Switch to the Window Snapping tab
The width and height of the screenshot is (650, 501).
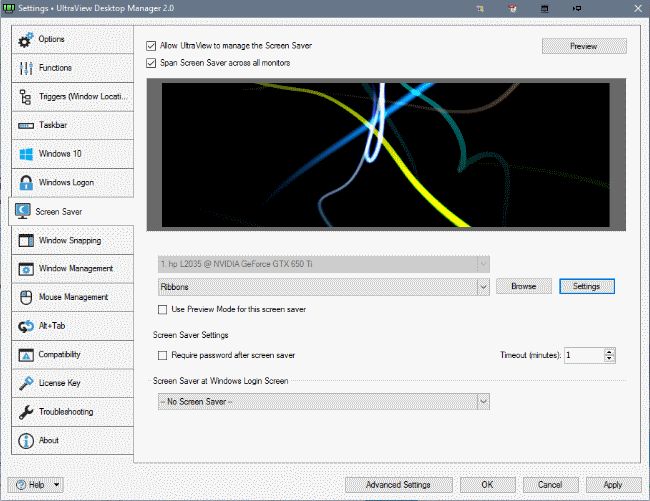point(70,240)
